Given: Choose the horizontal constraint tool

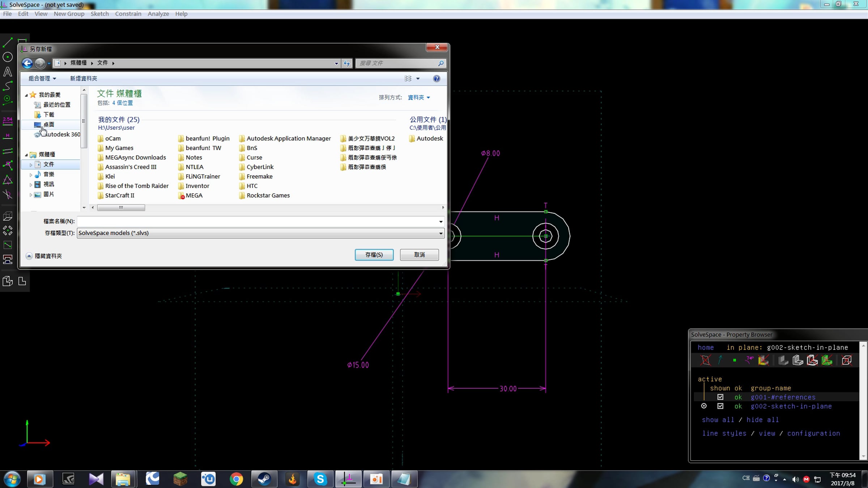Looking at the screenshot, I should [x=8, y=136].
